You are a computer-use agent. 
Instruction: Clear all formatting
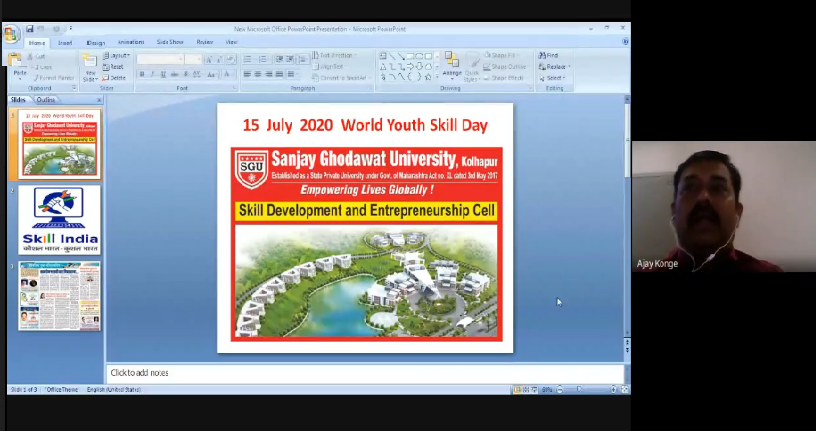(231, 60)
